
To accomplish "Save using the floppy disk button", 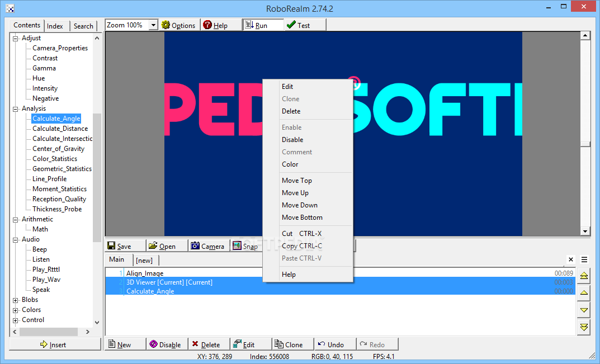I will 125,246.
